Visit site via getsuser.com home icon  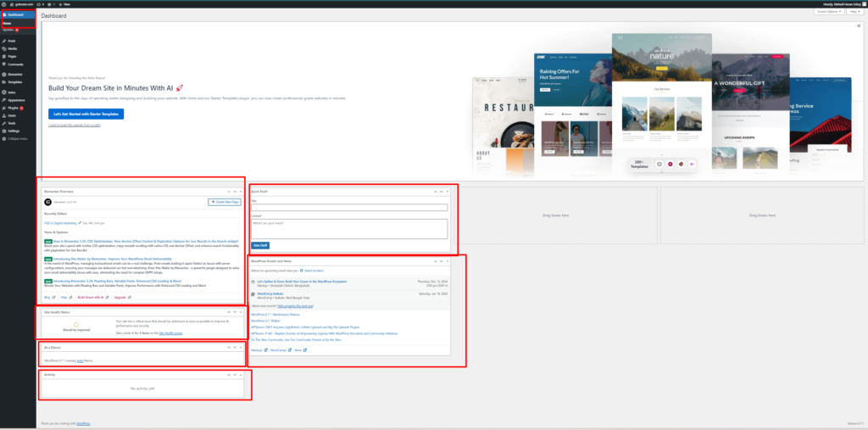[11, 4]
